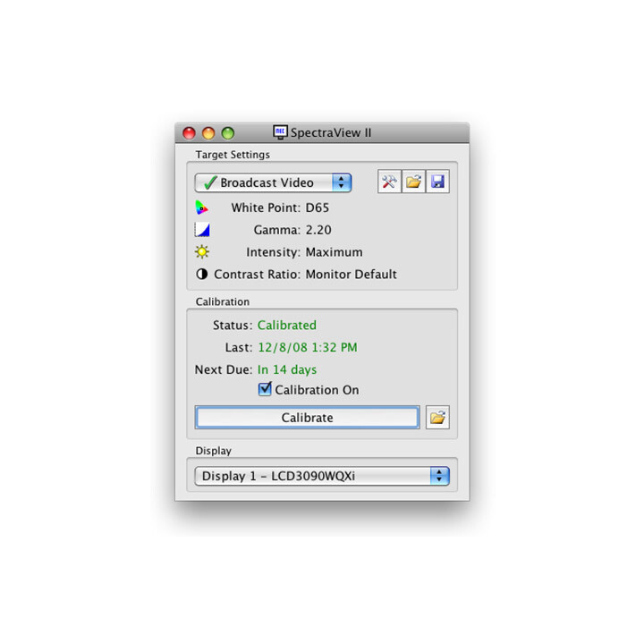Click the Calibrate button

pos(307,418)
